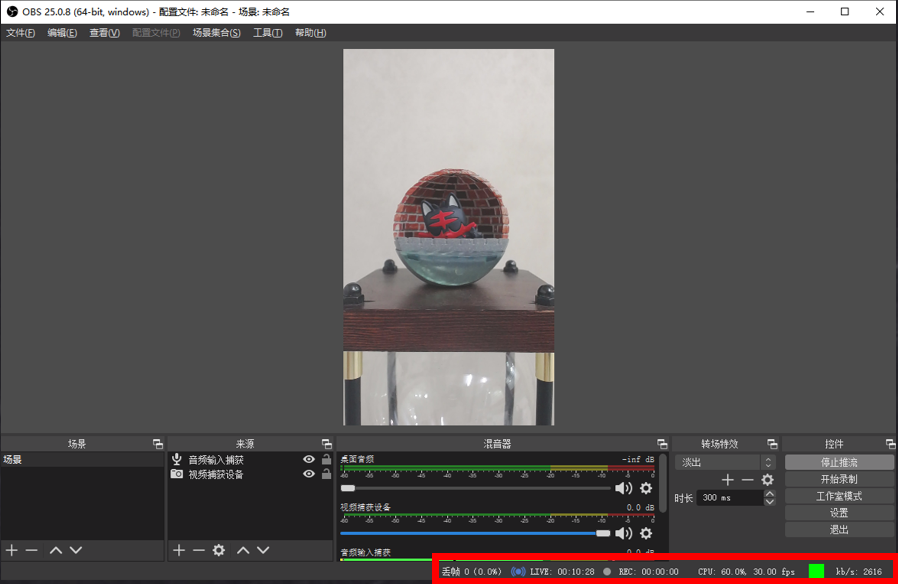This screenshot has width=898, height=584.
Task: Remove selected source with minus icon
Action: (199, 550)
